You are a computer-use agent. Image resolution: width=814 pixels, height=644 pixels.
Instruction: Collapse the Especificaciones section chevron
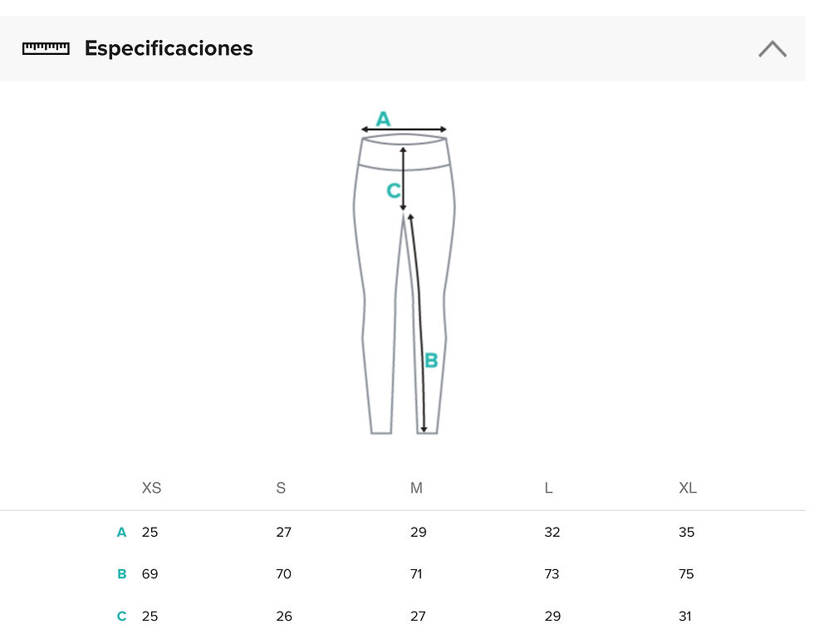(772, 49)
